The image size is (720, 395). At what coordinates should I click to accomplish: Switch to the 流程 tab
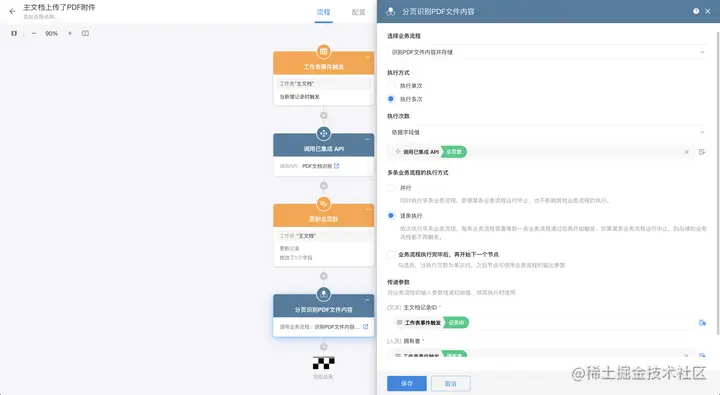click(x=323, y=12)
